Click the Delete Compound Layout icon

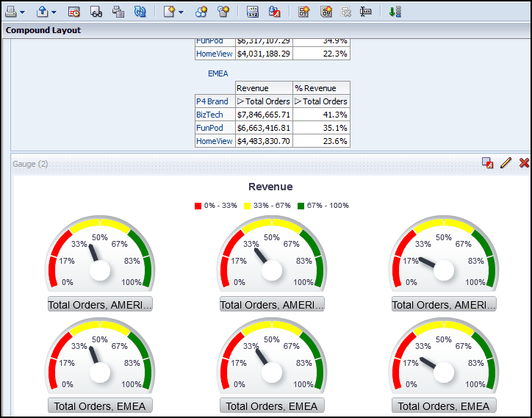click(x=346, y=12)
